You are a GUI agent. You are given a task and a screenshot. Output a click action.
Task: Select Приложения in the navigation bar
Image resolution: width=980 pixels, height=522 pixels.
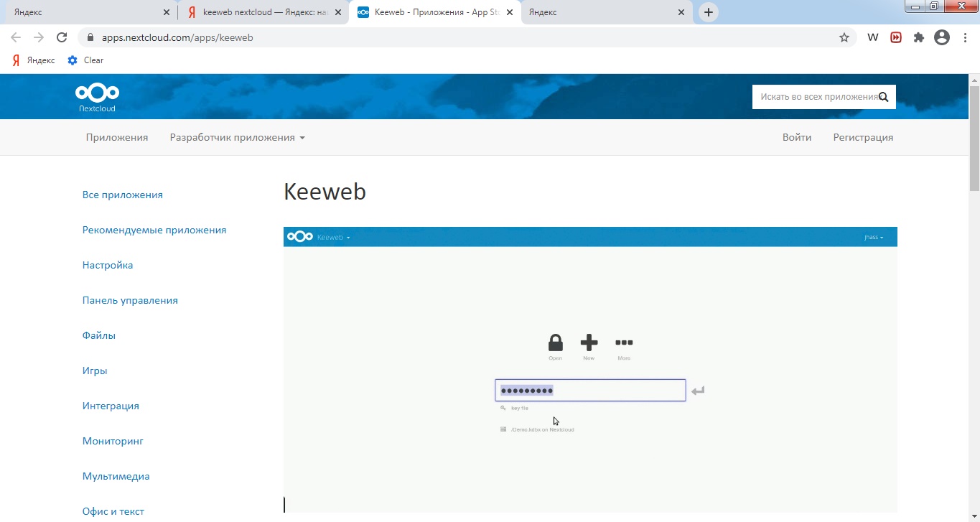pyautogui.click(x=116, y=137)
